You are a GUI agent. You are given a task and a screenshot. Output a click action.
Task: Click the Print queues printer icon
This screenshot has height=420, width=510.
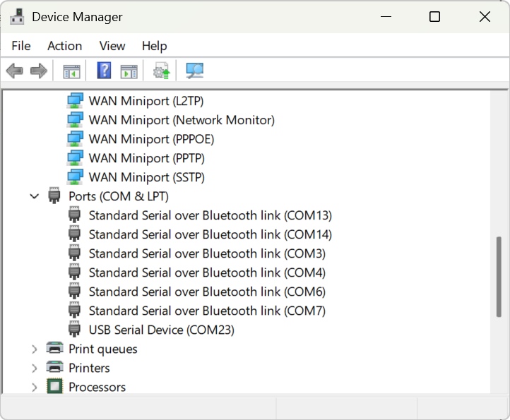pos(54,348)
